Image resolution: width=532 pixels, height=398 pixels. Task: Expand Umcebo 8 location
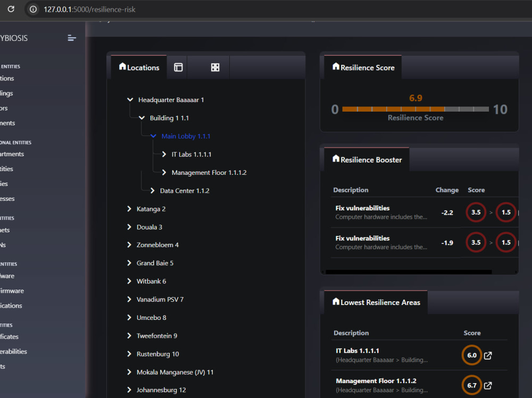129,318
